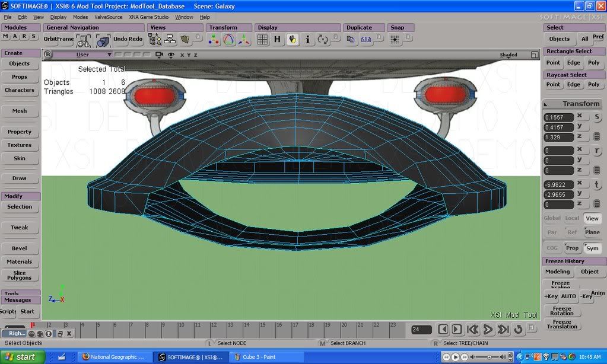The width and height of the screenshot is (607, 364).
Task: Click the playback options icon beside loop
Action: tap(532, 328)
